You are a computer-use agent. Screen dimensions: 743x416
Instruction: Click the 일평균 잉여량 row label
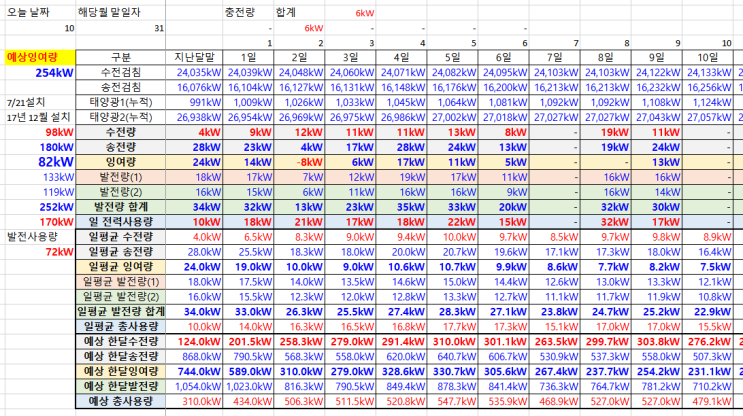pyautogui.click(x=120, y=267)
